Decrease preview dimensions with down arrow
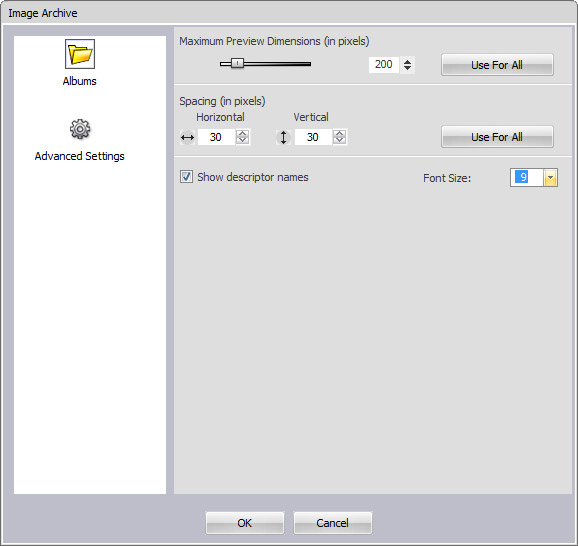The height and width of the screenshot is (546, 578). coord(407,68)
